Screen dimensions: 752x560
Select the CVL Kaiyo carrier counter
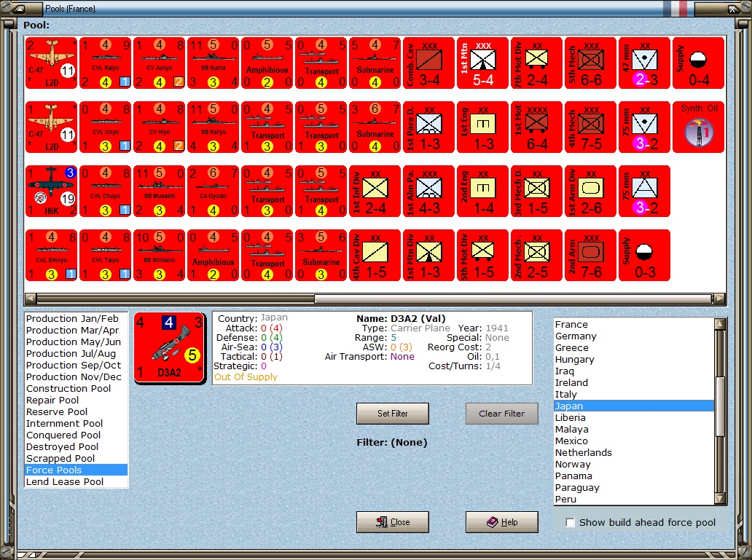coord(105,63)
